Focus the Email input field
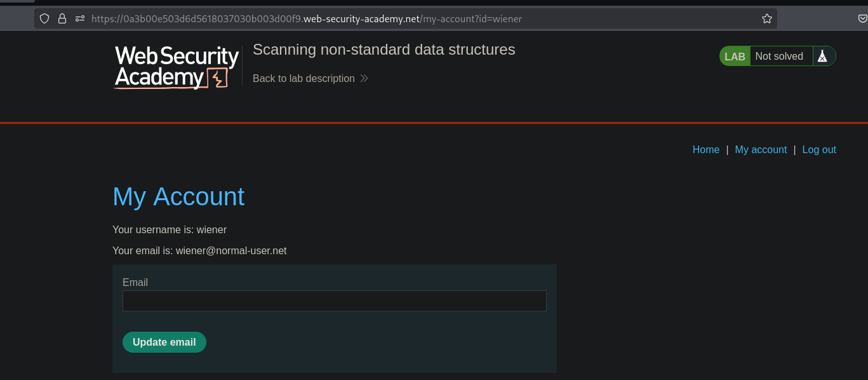 [x=334, y=301]
